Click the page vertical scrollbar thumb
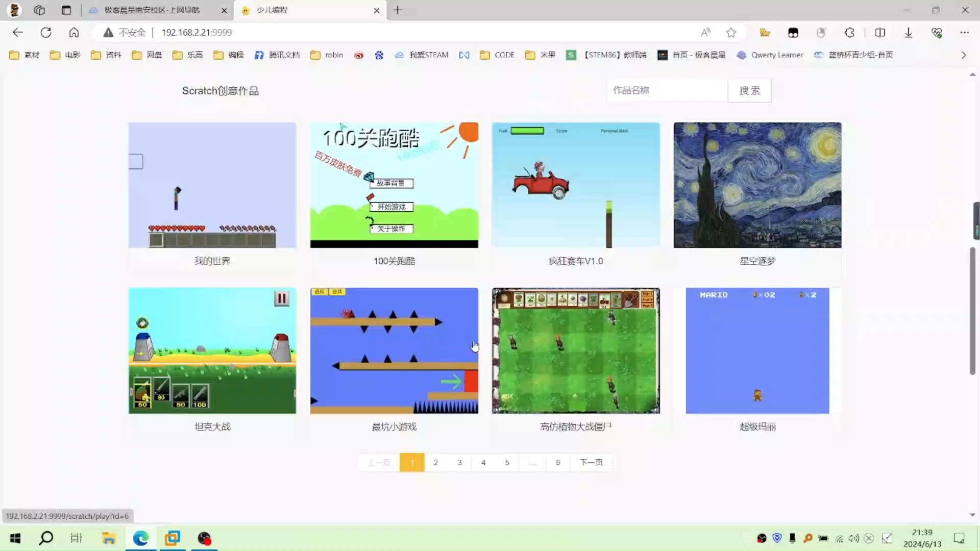980x551 pixels. 973,311
